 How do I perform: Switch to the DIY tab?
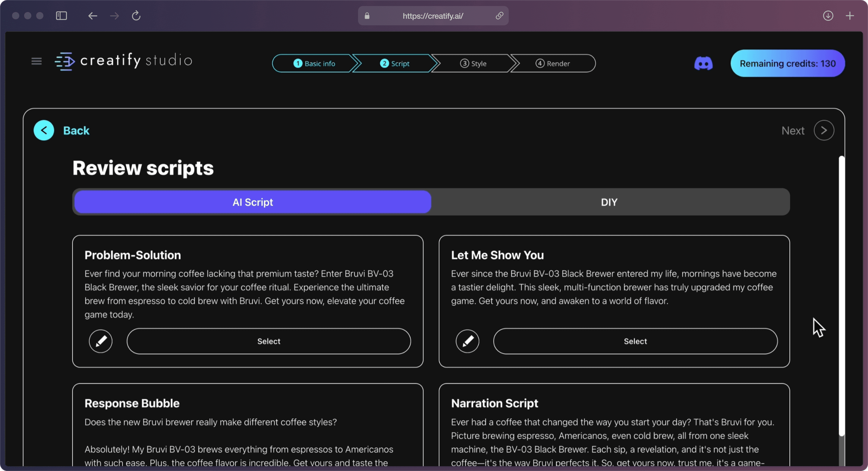(609, 202)
